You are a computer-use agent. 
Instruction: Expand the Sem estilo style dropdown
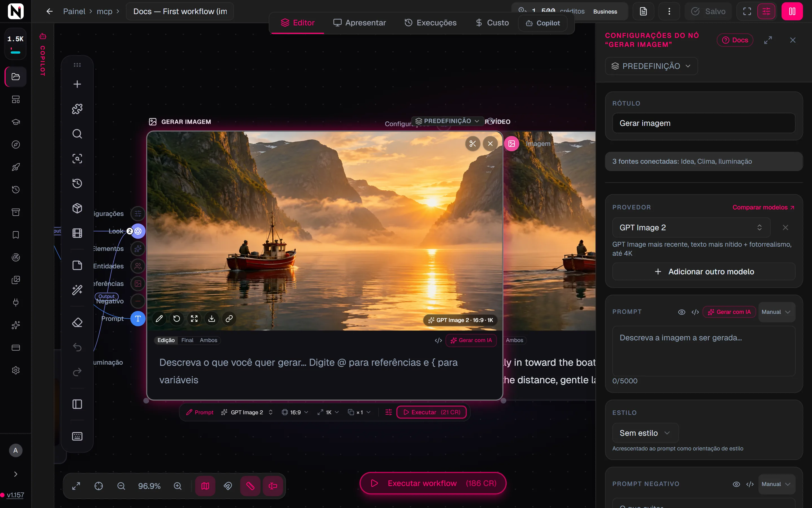coord(645,433)
